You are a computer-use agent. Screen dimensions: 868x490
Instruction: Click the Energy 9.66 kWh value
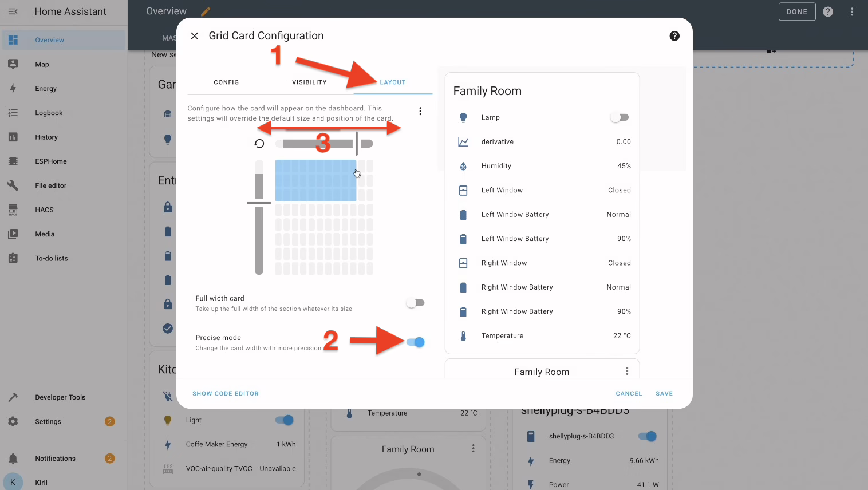click(x=644, y=461)
